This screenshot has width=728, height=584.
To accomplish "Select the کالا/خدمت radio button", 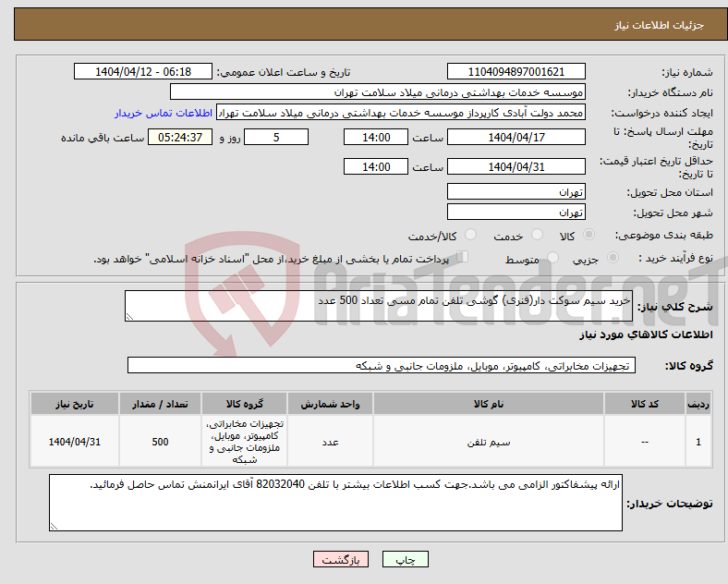I will [471, 235].
